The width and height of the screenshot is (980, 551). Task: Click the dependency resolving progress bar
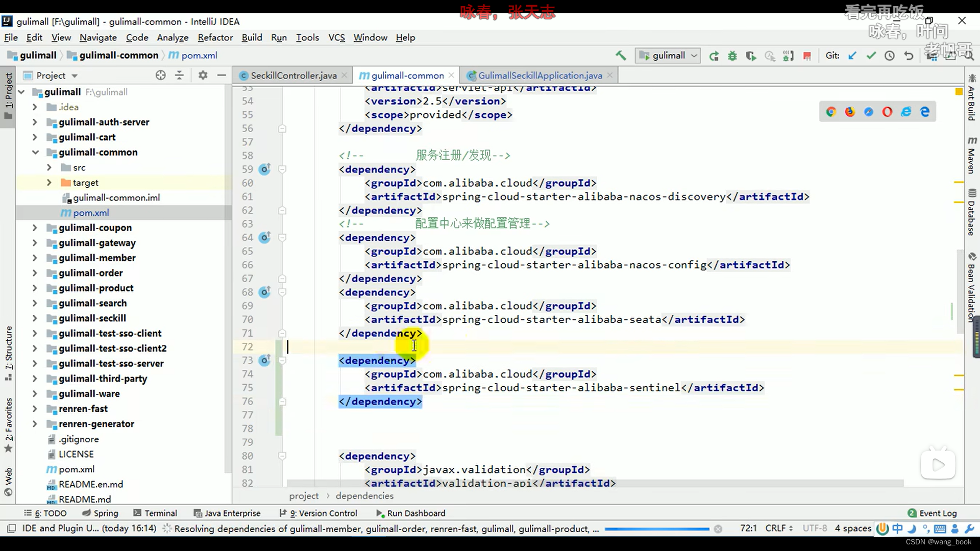657,529
